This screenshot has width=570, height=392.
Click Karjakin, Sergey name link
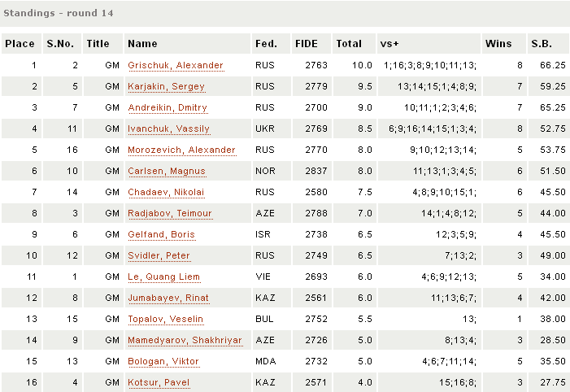(166, 87)
